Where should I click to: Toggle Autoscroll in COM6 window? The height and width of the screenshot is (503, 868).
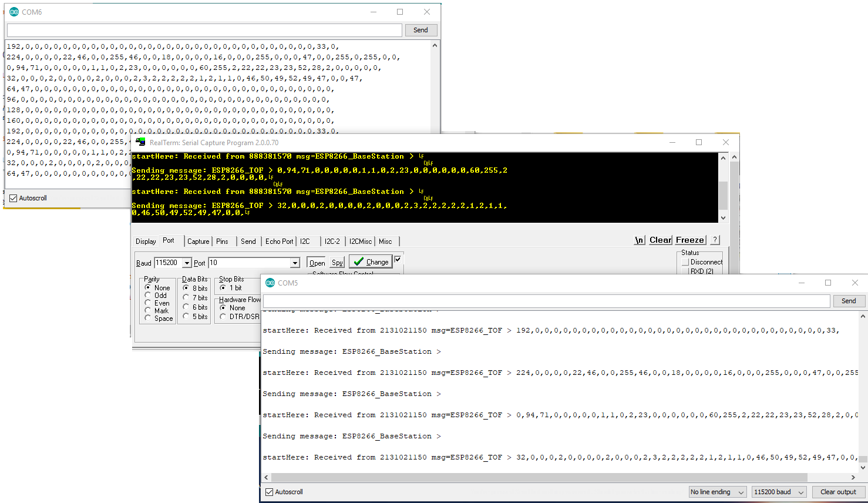pos(14,198)
